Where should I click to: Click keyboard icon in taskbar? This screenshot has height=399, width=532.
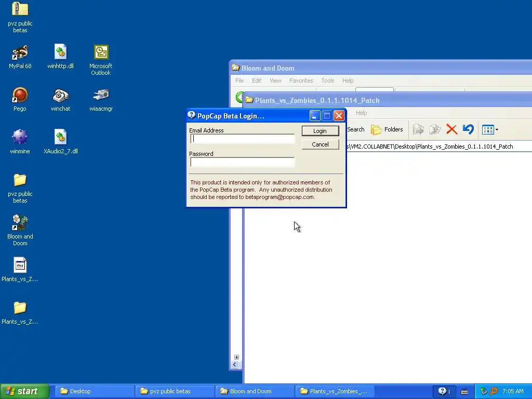464,392
